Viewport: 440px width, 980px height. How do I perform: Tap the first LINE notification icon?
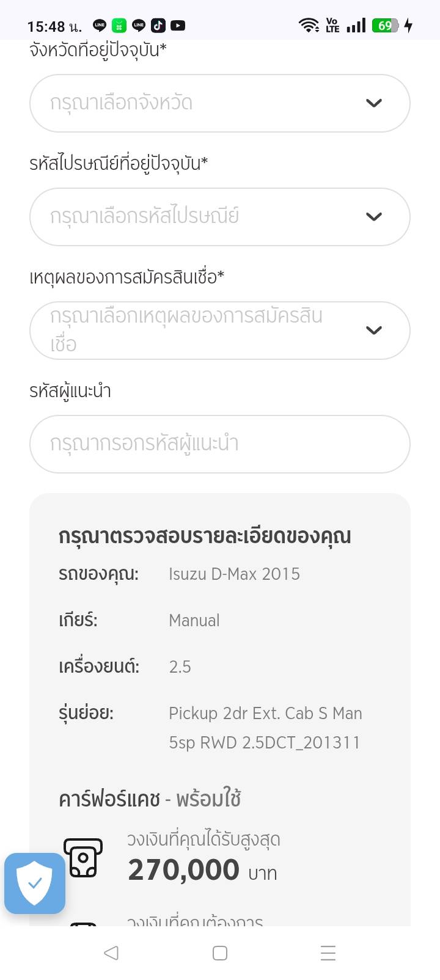[x=100, y=26]
